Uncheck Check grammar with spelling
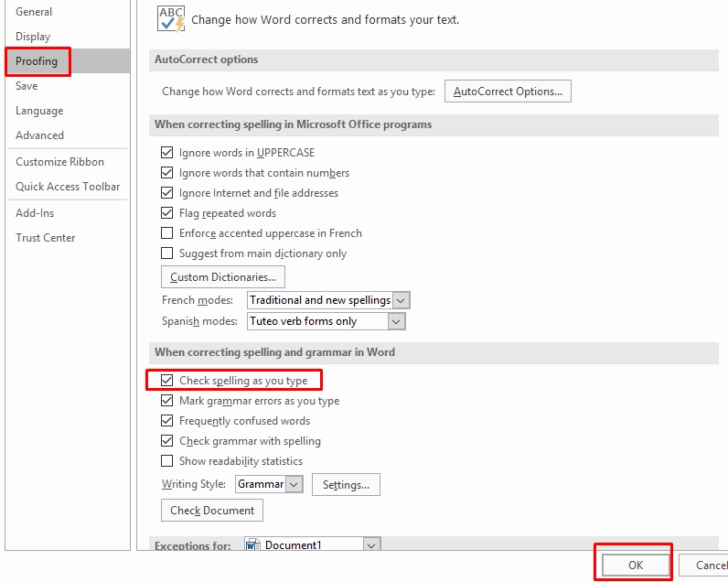 166,440
